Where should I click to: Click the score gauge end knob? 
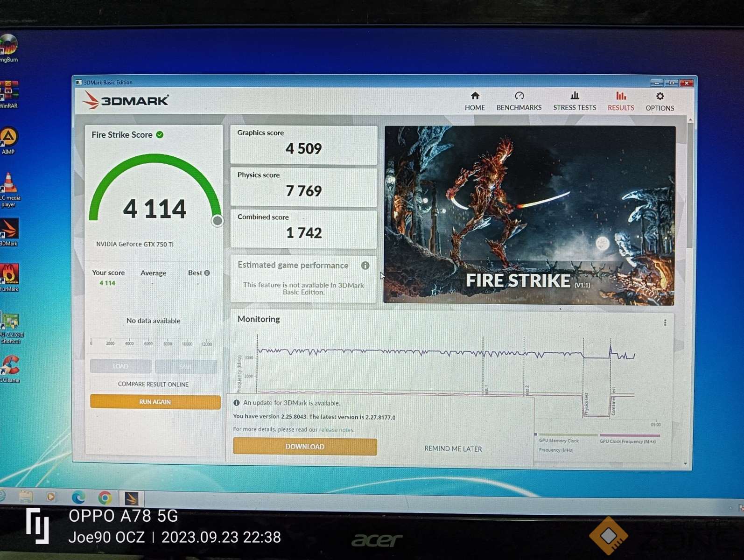coord(217,221)
